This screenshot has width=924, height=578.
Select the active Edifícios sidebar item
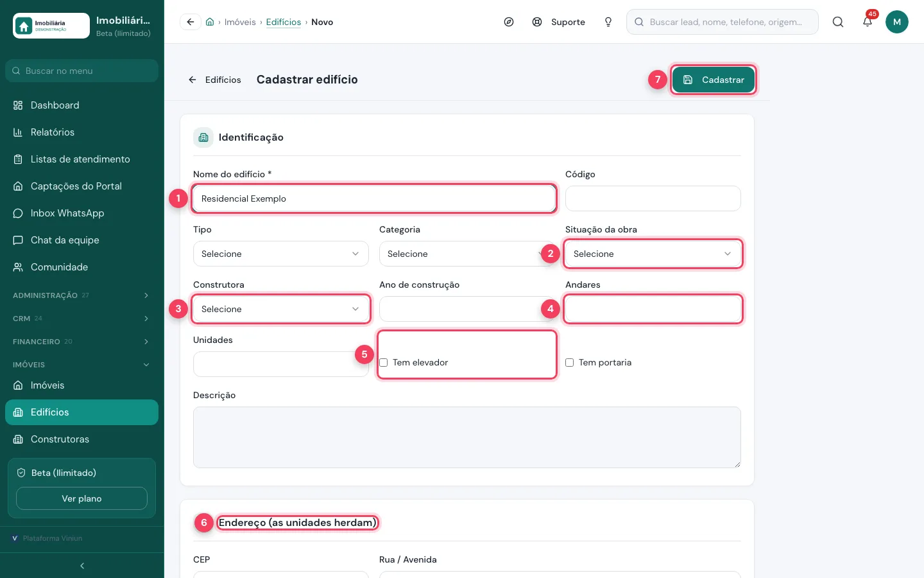tap(81, 412)
